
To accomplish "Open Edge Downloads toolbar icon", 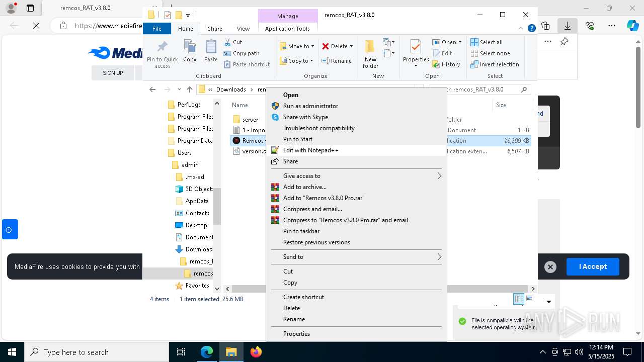I will [x=568, y=26].
